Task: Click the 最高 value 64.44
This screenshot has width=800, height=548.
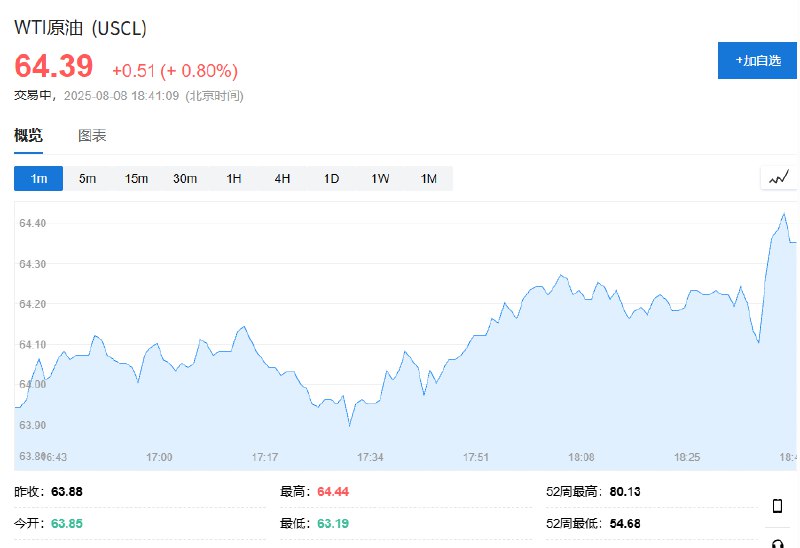Action: (x=333, y=492)
